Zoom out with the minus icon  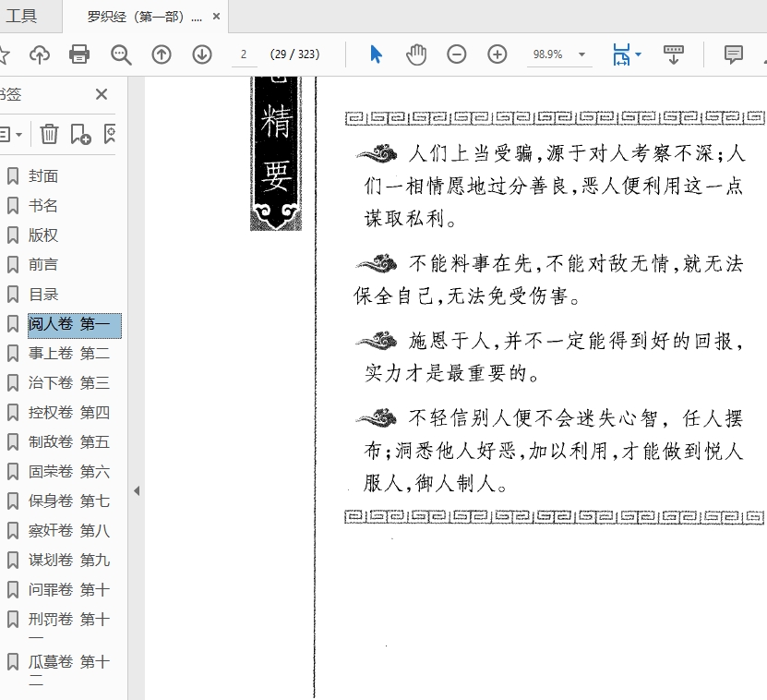[457, 54]
